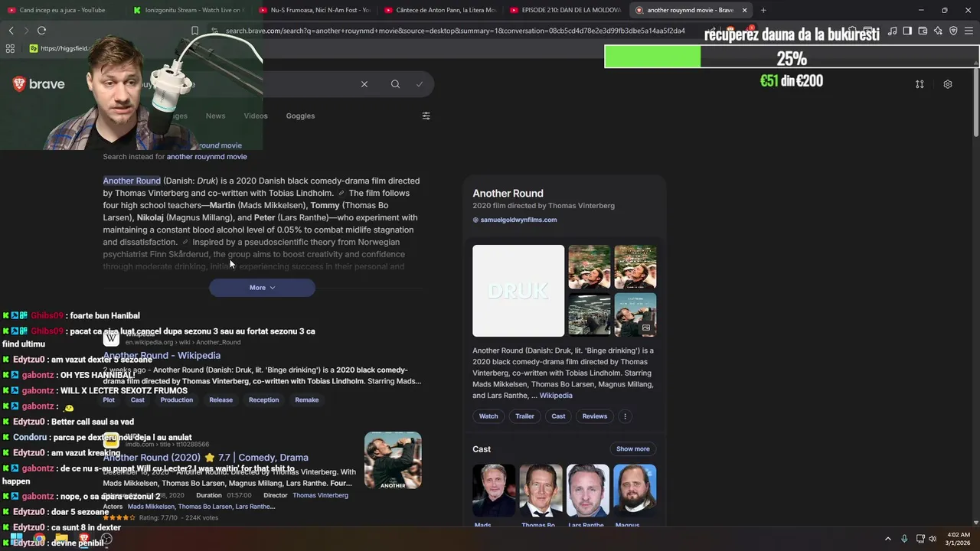Open the three-dot overflow in movie panel
Screen dimensions: 980x551
pos(625,416)
